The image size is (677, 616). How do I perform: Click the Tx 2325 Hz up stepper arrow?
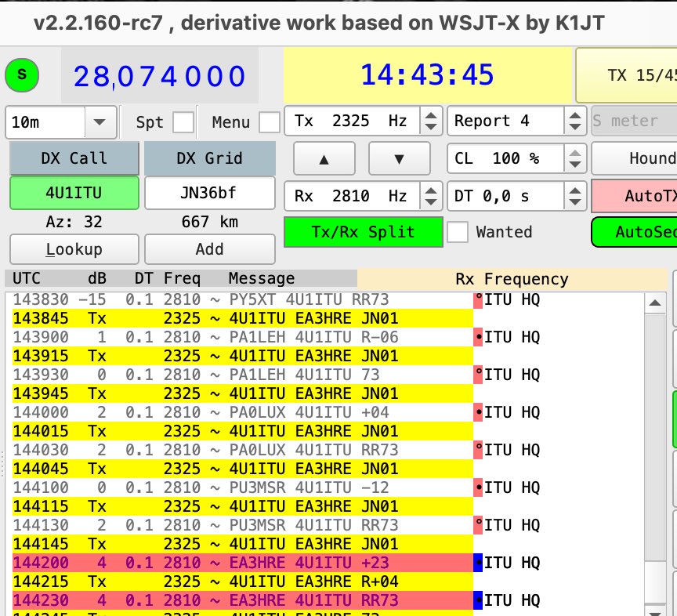[x=429, y=116]
